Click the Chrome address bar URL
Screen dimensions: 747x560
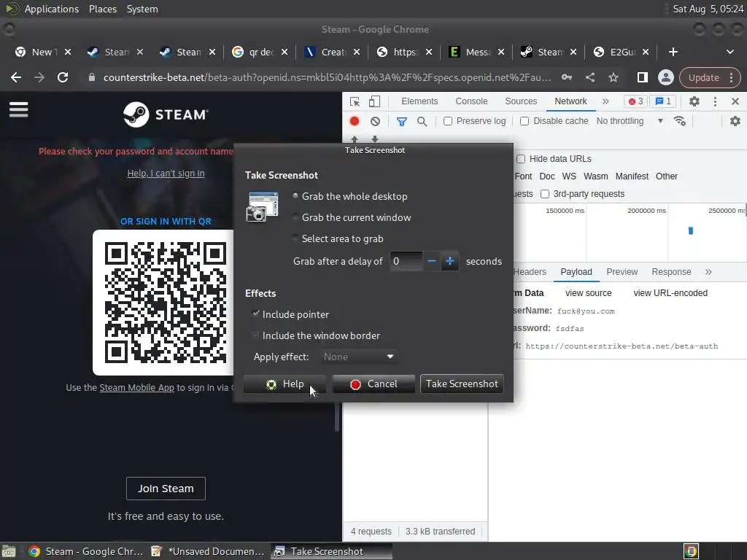[x=328, y=77]
